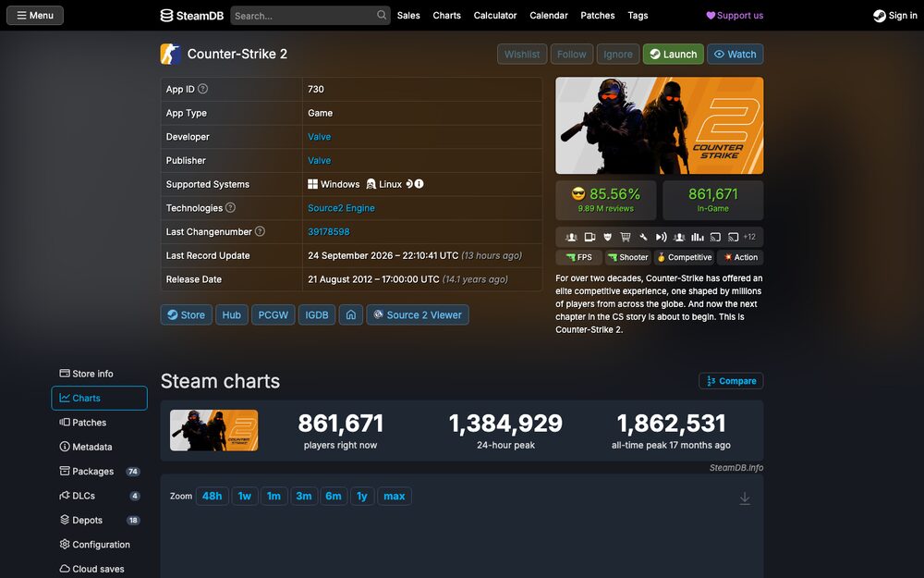Open the hamburger Menu button
The height and width of the screenshot is (578, 924).
click(35, 16)
